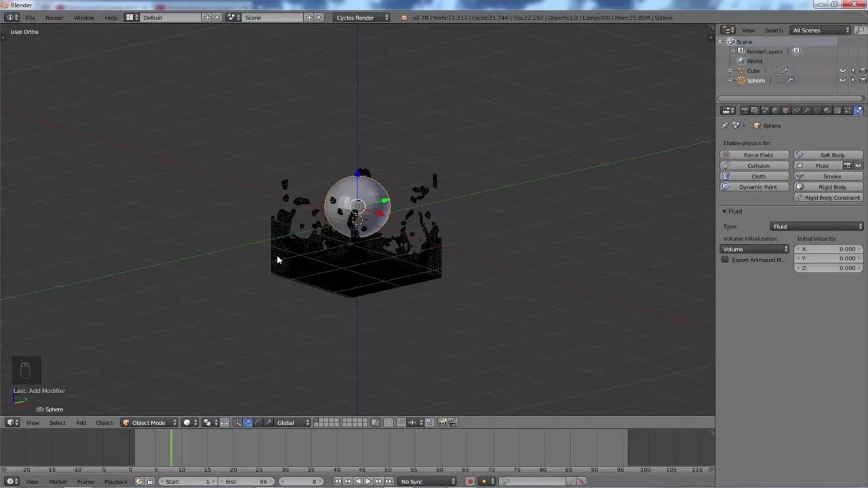868x488 pixels.
Task: Toggle Cube renderability camera in outliner
Action: pos(863,70)
